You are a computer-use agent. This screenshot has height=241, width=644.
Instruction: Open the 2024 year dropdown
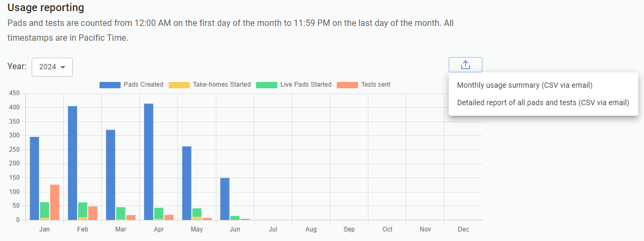(x=52, y=67)
